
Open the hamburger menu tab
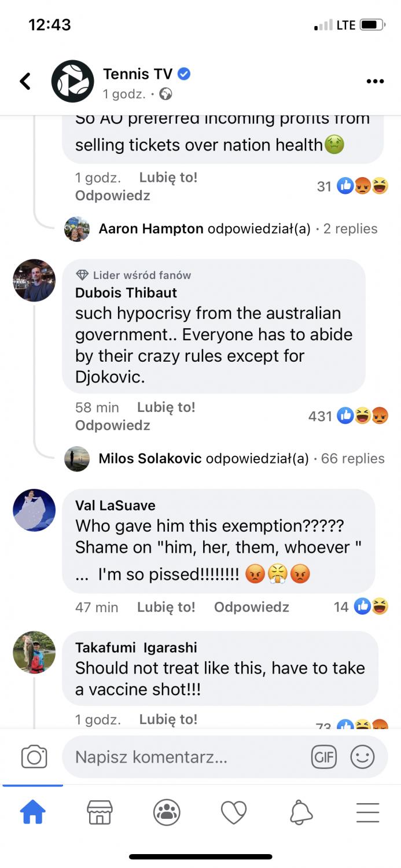[x=367, y=812]
